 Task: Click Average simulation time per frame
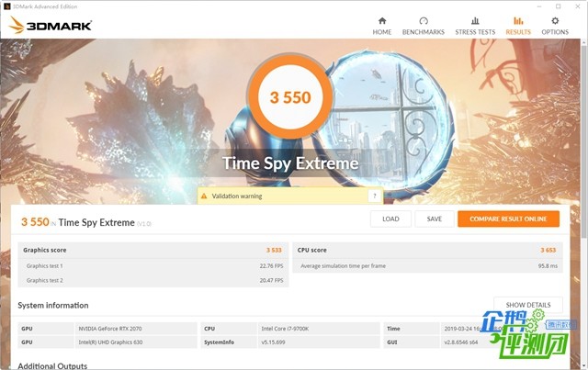point(343,265)
